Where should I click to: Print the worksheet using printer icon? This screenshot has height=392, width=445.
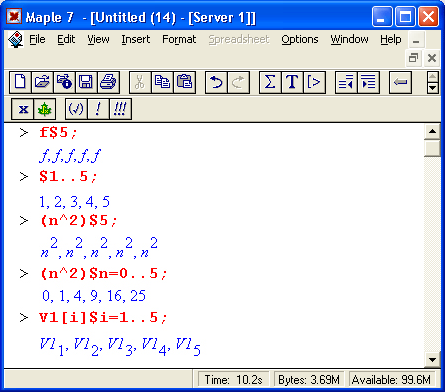(108, 82)
